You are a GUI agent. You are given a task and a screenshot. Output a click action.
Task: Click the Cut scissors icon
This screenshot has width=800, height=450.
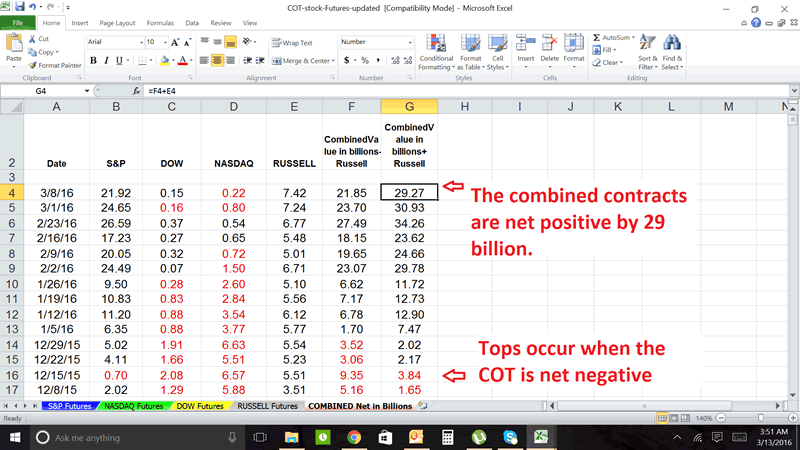pos(31,39)
